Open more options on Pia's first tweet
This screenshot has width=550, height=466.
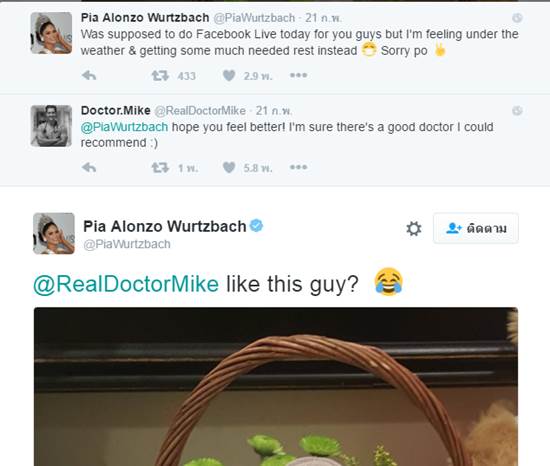299,75
